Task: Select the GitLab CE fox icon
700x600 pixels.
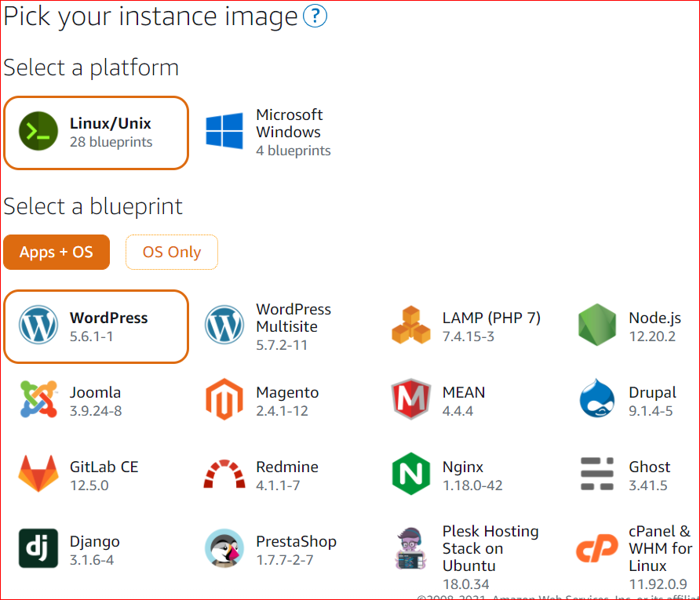Action: [38, 474]
